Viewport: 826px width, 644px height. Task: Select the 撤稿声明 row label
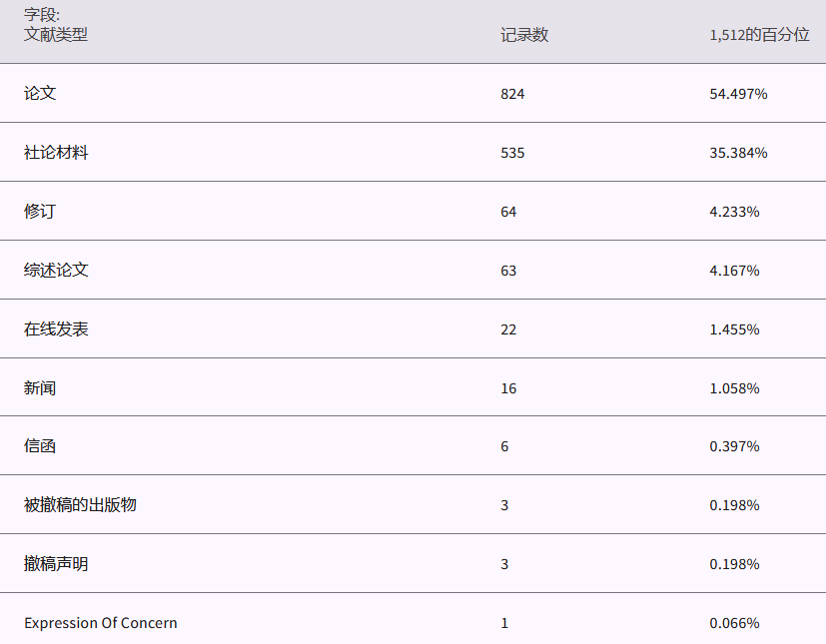[56, 564]
